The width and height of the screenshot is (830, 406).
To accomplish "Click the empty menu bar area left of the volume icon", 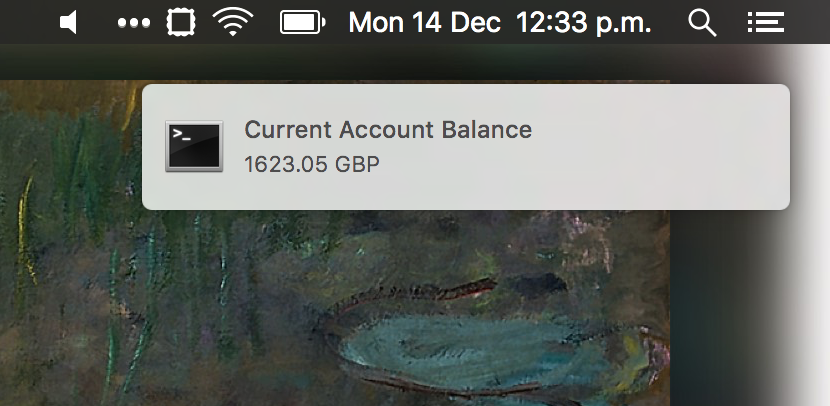I will click(26, 22).
